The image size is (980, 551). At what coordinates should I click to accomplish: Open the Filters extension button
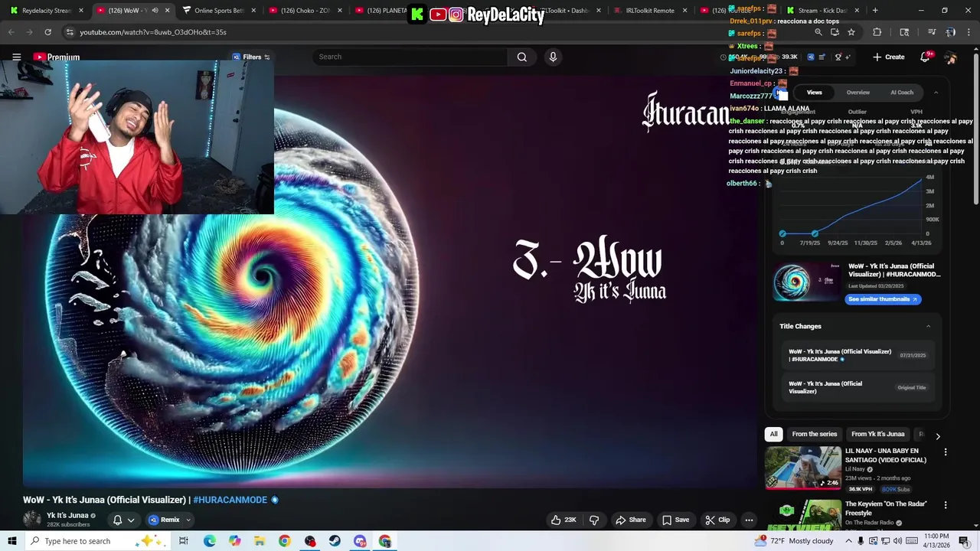tap(251, 57)
